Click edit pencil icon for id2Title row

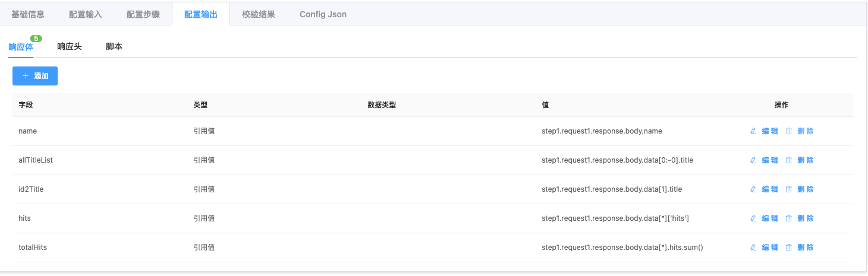753,189
